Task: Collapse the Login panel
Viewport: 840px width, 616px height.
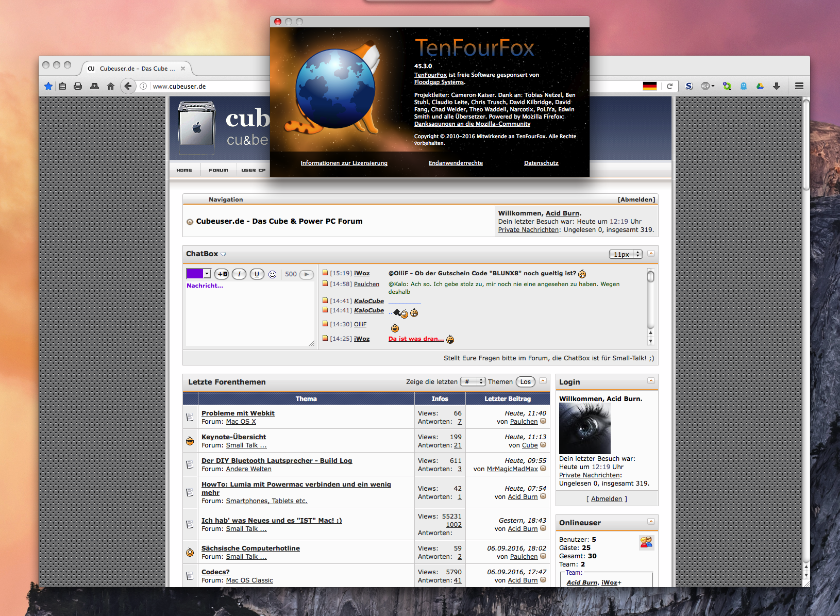Action: 651,381
